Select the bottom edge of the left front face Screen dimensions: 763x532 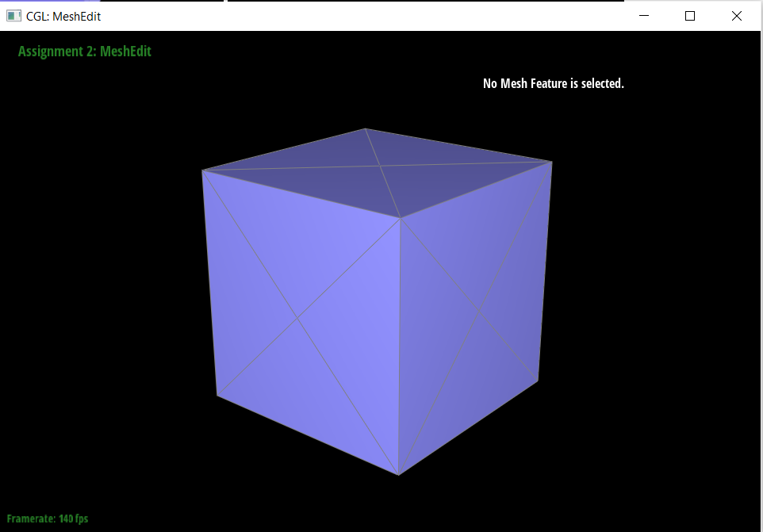[308, 435]
